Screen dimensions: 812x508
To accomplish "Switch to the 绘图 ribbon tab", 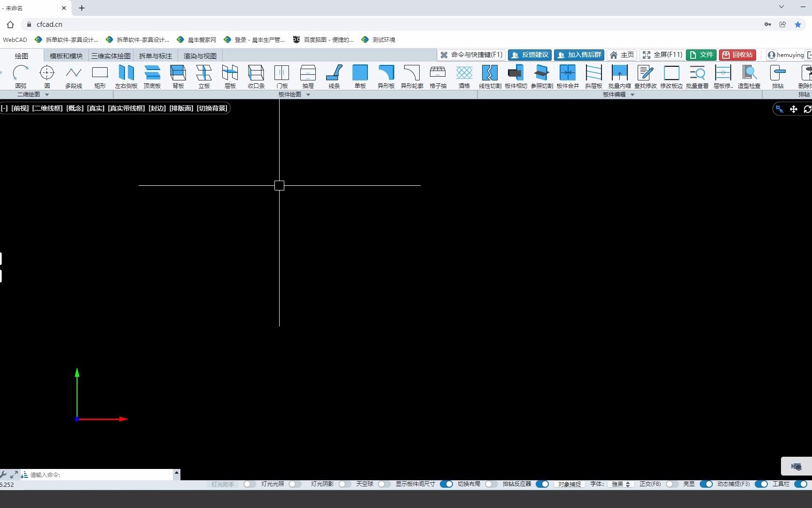I will coord(22,56).
